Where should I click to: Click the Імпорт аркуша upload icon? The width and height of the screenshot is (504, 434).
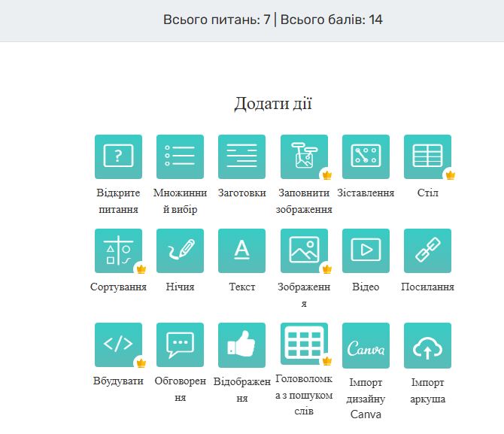coord(427,344)
